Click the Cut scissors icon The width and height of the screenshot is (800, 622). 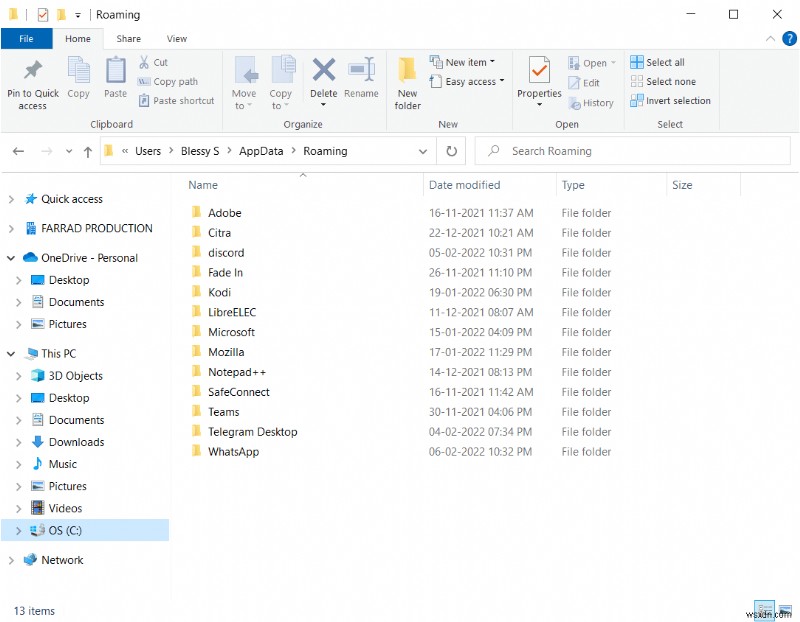pyautogui.click(x=144, y=62)
